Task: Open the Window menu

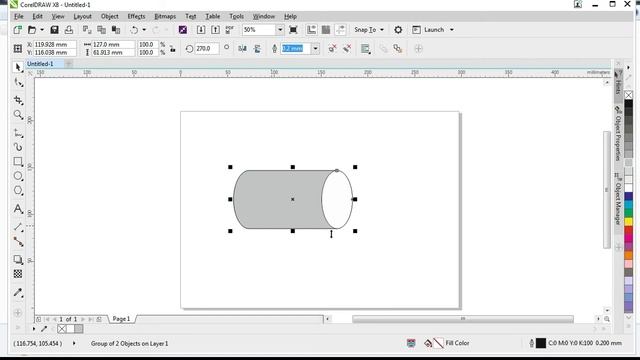Action: [264, 16]
